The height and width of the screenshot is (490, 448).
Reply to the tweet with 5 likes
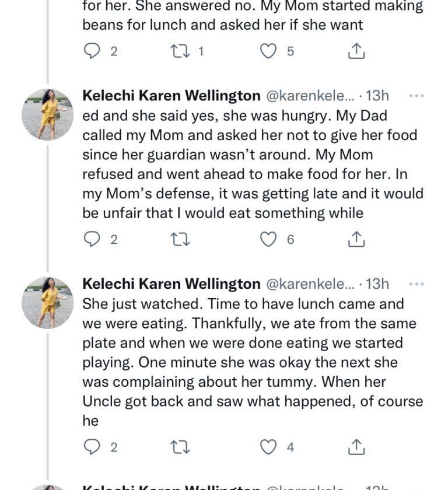pyautogui.click(x=92, y=51)
